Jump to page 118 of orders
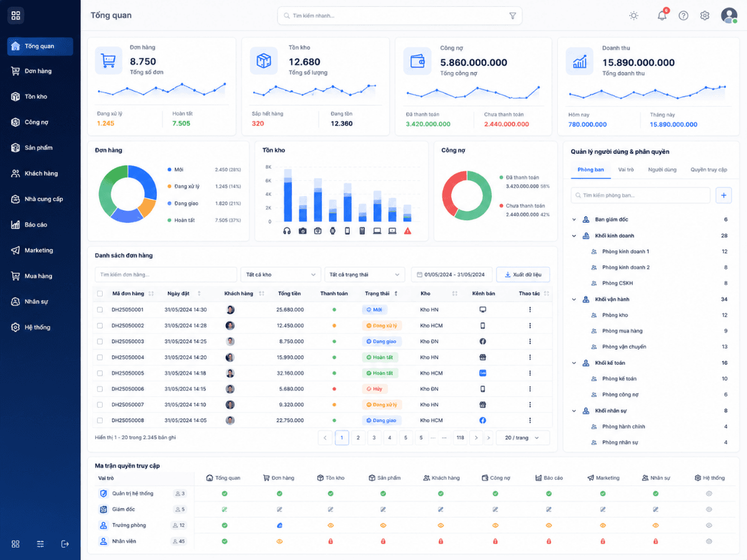 (461, 437)
